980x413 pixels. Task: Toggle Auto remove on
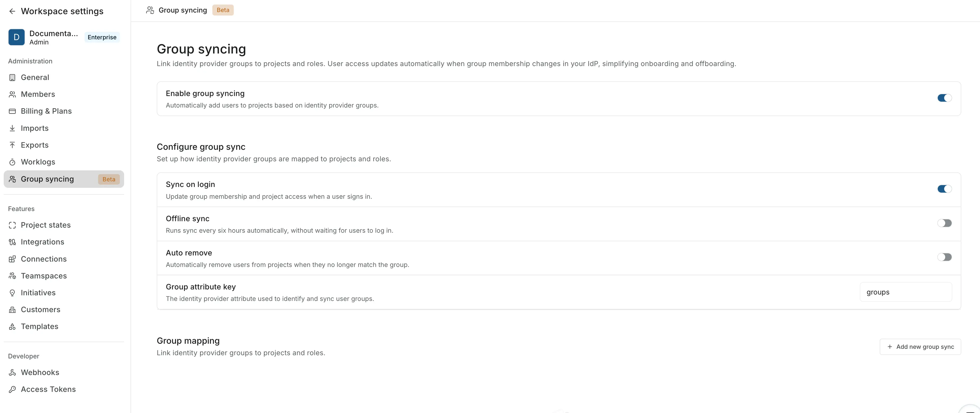click(945, 257)
